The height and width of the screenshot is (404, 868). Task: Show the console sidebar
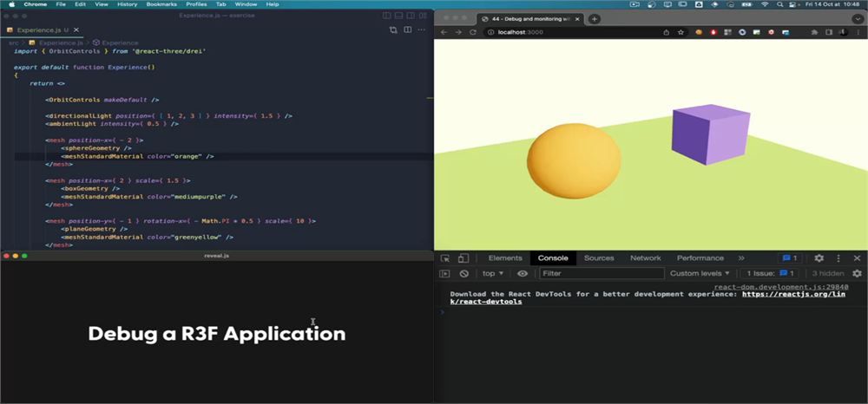pos(444,274)
